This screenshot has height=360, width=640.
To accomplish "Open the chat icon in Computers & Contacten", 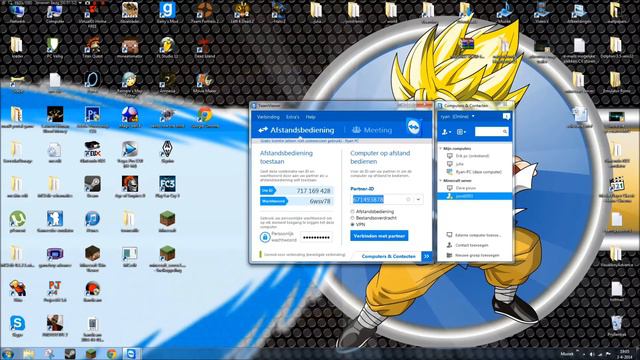I will pos(506,117).
